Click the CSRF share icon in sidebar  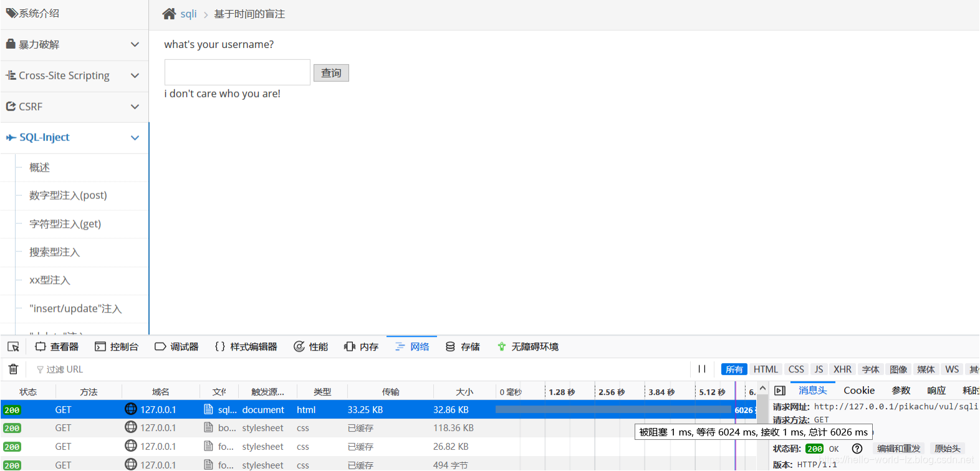11,106
